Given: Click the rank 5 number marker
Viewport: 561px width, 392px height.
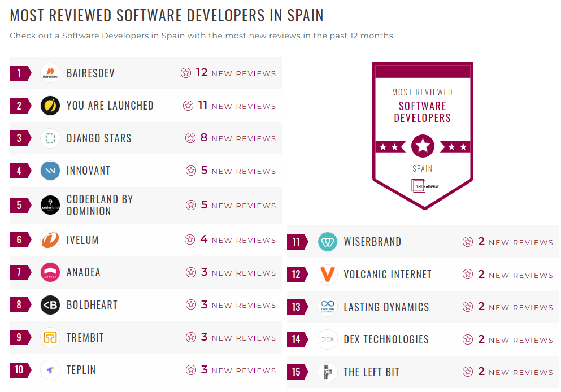Looking at the screenshot, I should pyautogui.click(x=20, y=205).
